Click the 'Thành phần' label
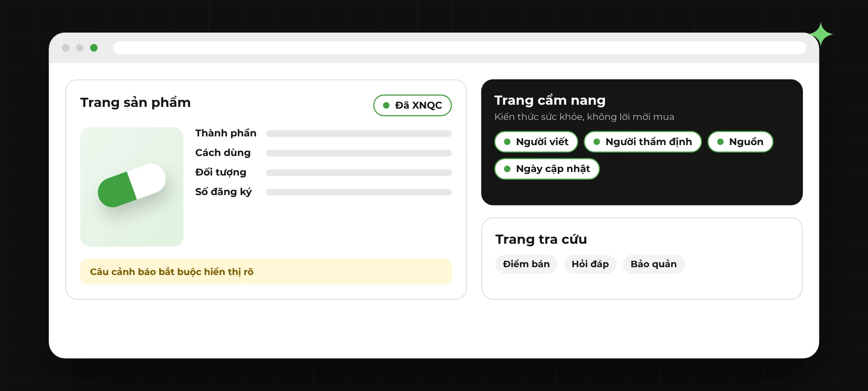The width and height of the screenshot is (868, 391). pyautogui.click(x=226, y=133)
